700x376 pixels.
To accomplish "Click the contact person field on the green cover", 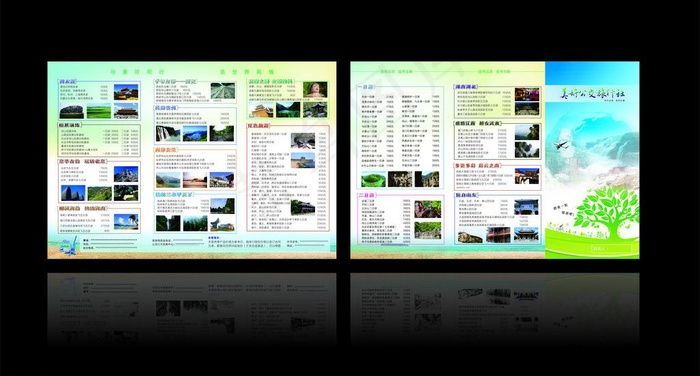I will (x=611, y=248).
